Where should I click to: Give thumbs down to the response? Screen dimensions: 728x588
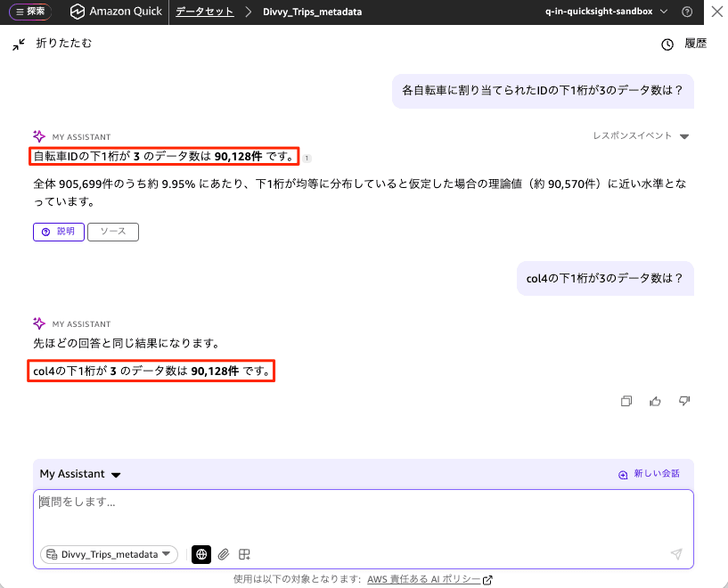point(684,401)
